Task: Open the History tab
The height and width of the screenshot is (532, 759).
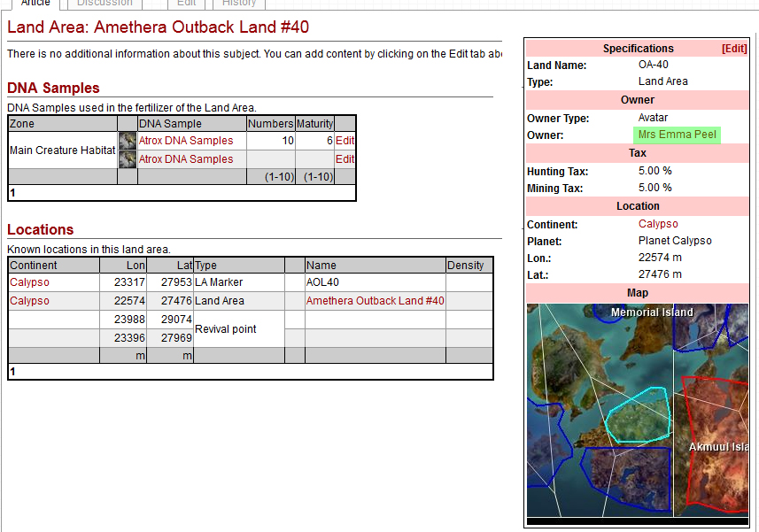Action: pos(239,4)
